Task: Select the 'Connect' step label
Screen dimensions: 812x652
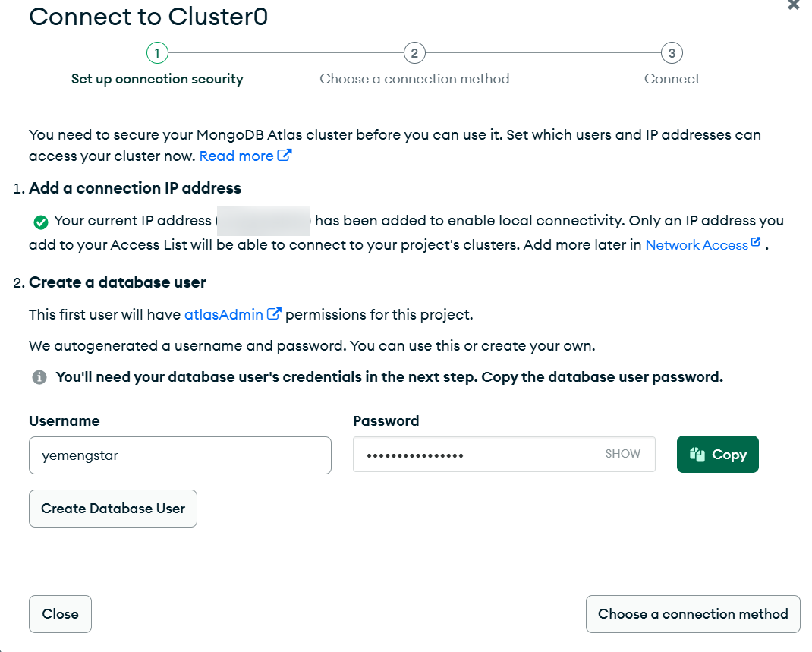Action: pyautogui.click(x=672, y=79)
